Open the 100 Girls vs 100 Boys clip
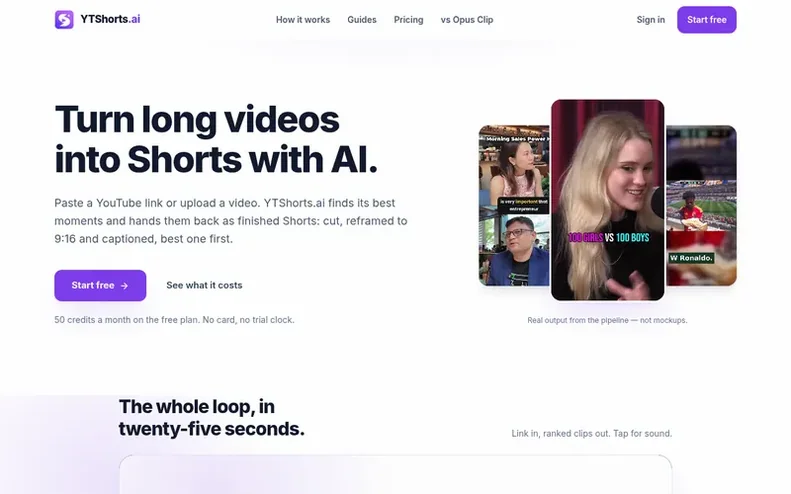 pyautogui.click(x=607, y=200)
